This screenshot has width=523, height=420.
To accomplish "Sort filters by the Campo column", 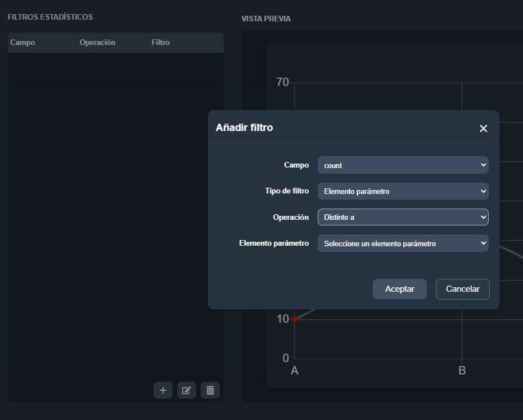I will 21,42.
